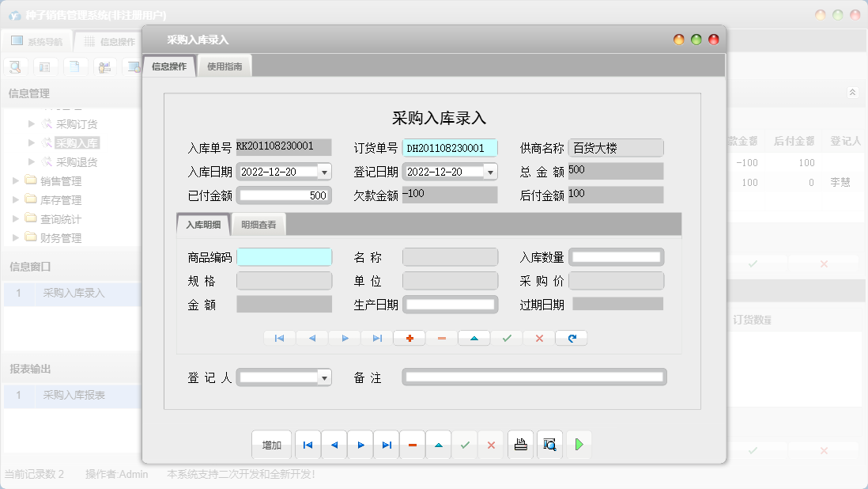The image size is (868, 489).
Task: Open the 入库日期 date dropdown
Action: [323, 171]
